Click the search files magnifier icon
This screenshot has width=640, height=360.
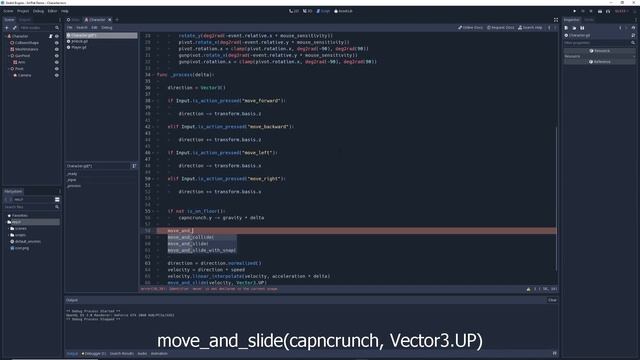tap(57, 207)
